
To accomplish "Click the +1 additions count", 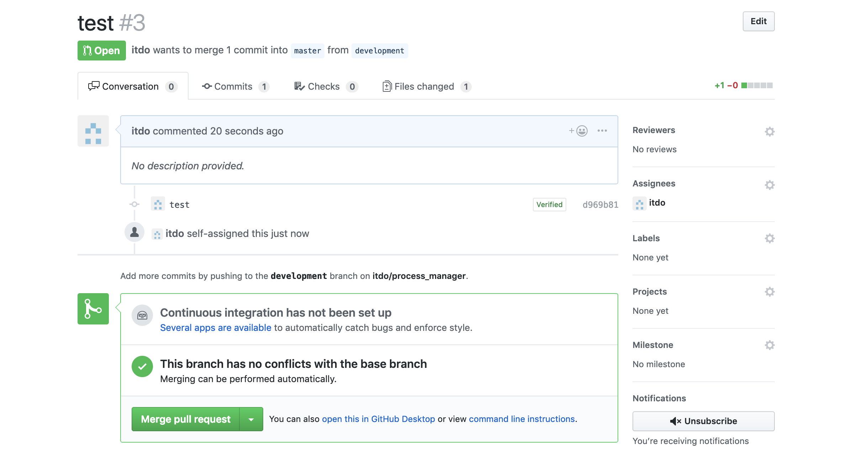I will coord(719,85).
